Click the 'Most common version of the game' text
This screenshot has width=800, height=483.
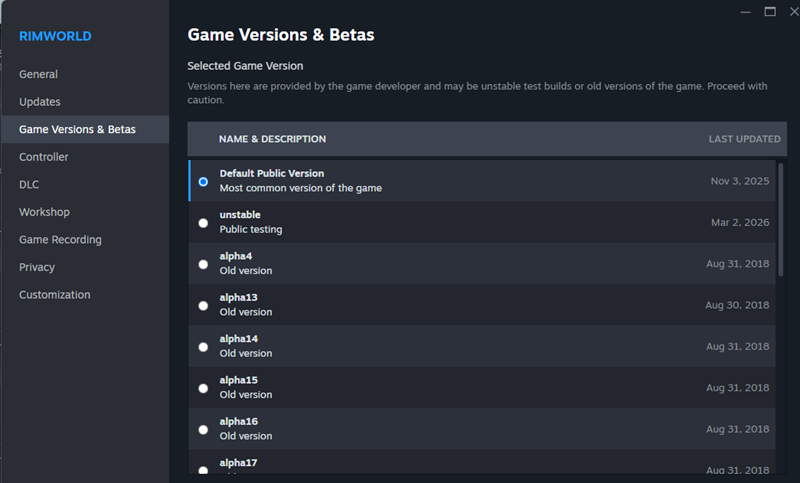click(x=301, y=188)
